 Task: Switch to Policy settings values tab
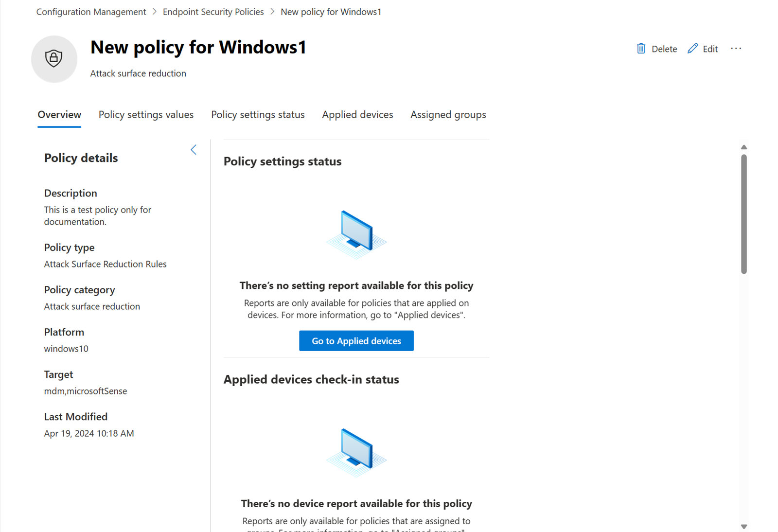(146, 115)
